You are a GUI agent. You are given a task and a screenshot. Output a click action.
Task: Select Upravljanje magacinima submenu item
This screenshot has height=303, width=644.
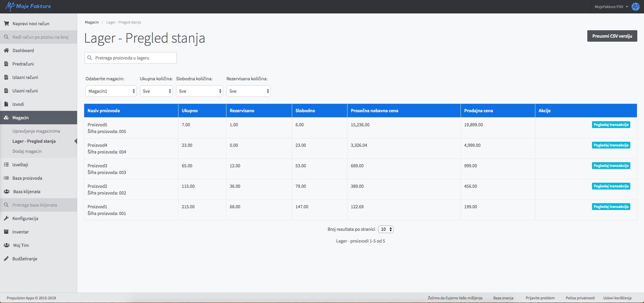pyautogui.click(x=36, y=131)
